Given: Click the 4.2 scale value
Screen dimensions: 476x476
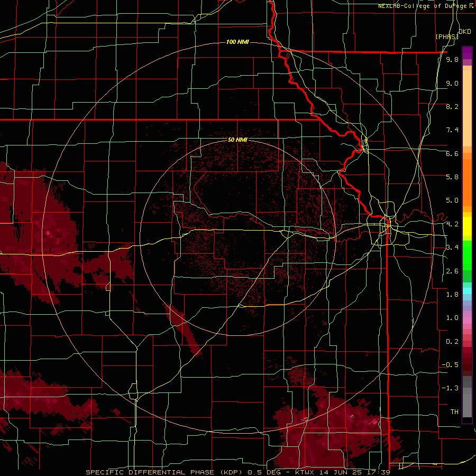Looking at the screenshot, I should tap(452, 224).
